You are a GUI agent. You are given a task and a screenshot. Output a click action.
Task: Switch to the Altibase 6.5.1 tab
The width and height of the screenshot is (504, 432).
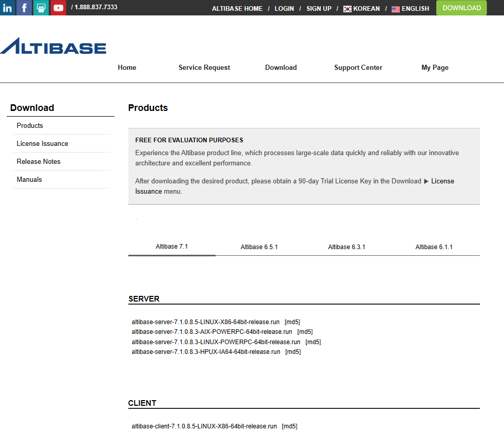[259, 247]
